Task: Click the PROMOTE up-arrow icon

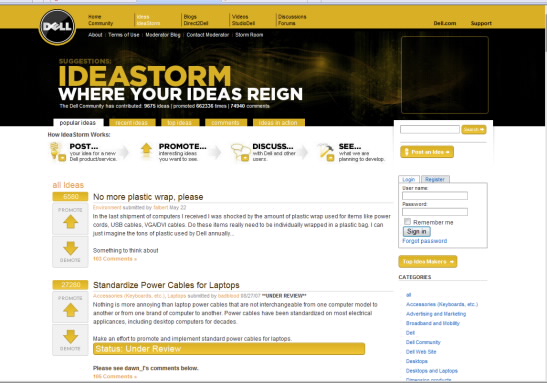Action: point(146,151)
